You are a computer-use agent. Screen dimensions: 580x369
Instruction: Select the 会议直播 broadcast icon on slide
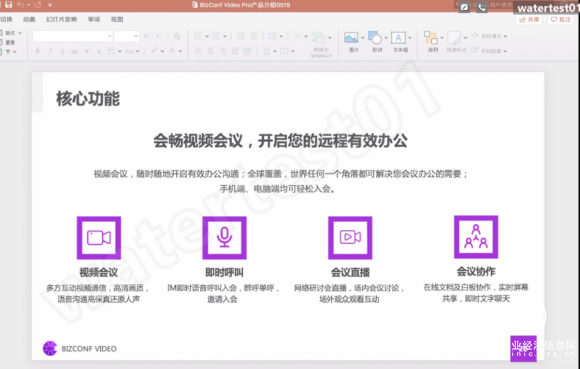(350, 238)
